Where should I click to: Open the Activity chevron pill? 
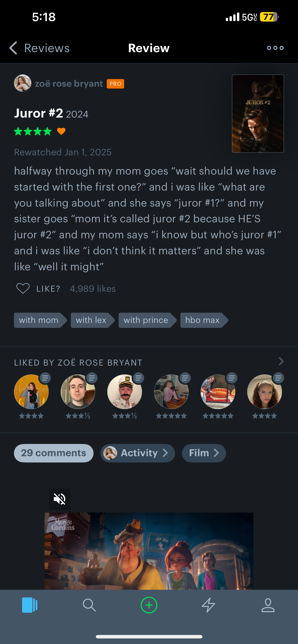[x=138, y=453]
